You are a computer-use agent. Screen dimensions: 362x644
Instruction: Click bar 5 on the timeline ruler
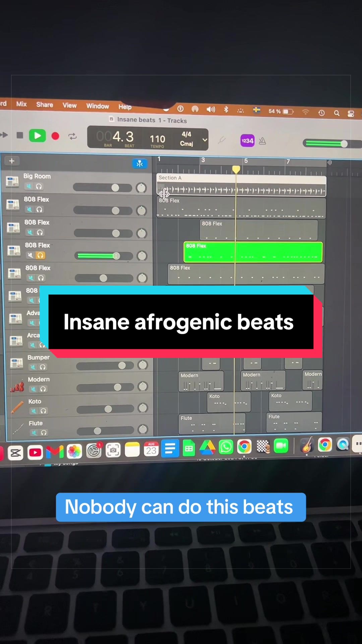tap(246, 161)
